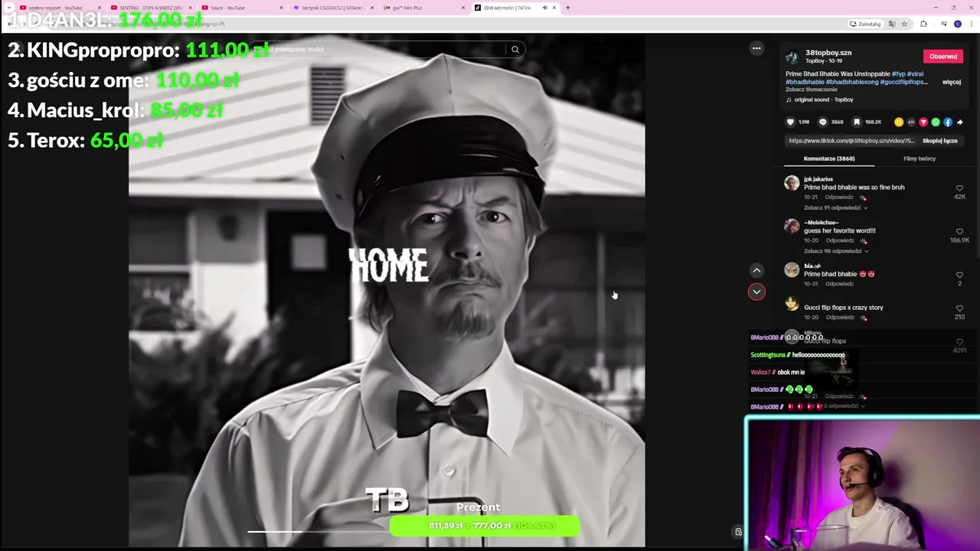Share the video via WhatsApp icon
Image resolution: width=980 pixels, height=551 pixels.
pos(936,122)
